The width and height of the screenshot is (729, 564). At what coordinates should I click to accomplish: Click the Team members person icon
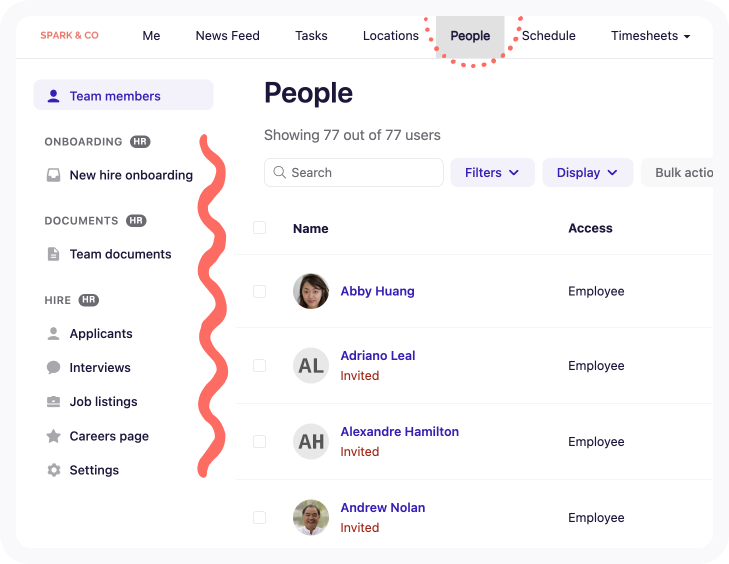pyautogui.click(x=53, y=96)
